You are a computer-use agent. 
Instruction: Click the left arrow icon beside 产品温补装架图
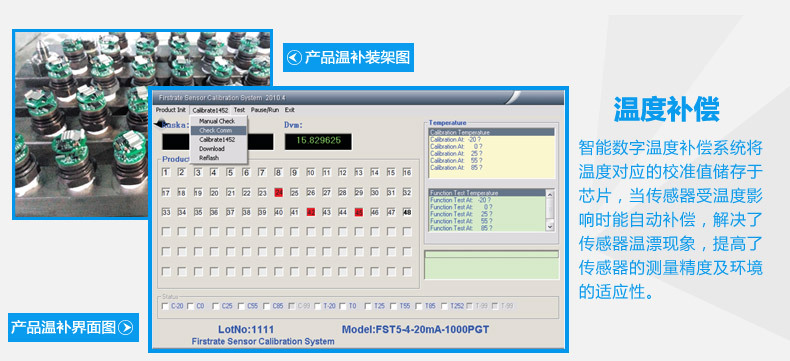click(x=294, y=57)
